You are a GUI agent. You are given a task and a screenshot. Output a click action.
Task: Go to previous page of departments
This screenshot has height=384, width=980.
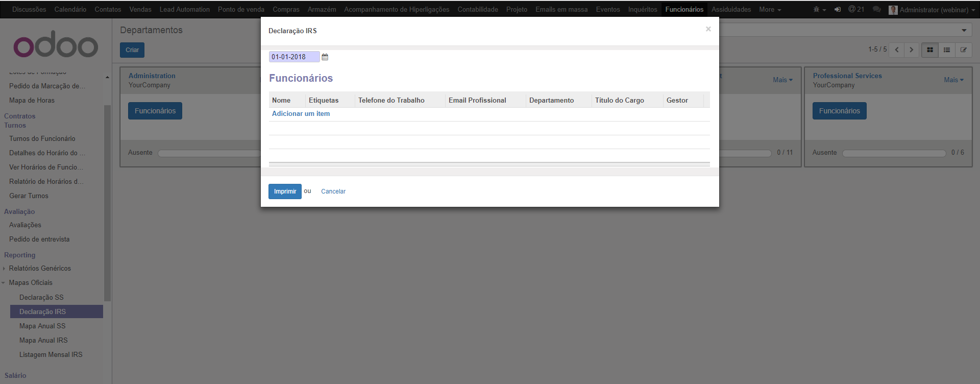896,50
